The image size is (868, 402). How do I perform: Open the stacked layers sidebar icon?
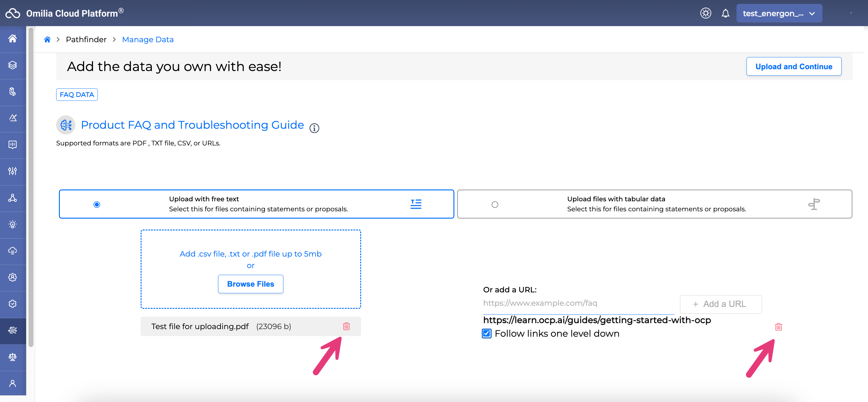click(12, 65)
